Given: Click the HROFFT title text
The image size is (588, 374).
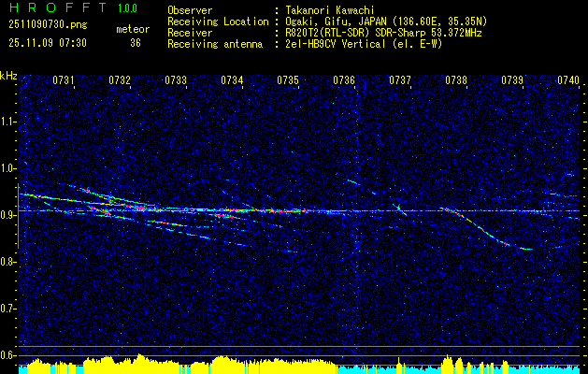Looking at the screenshot, I should point(58,7).
